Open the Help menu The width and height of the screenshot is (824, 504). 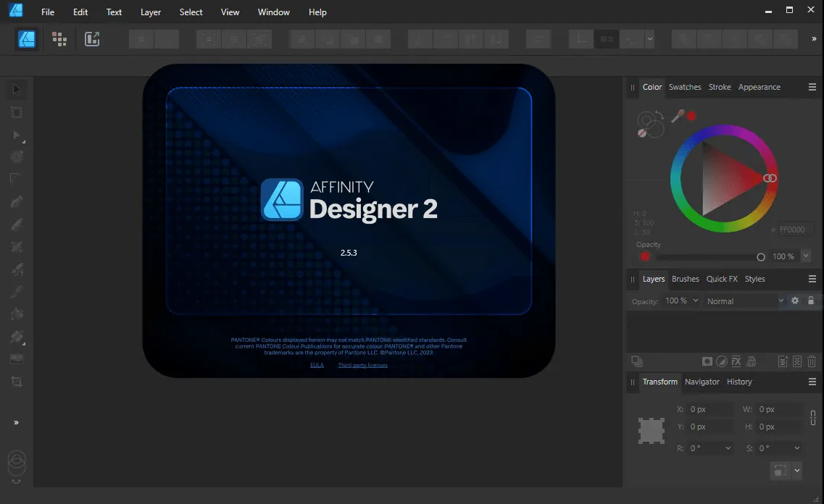coord(317,12)
